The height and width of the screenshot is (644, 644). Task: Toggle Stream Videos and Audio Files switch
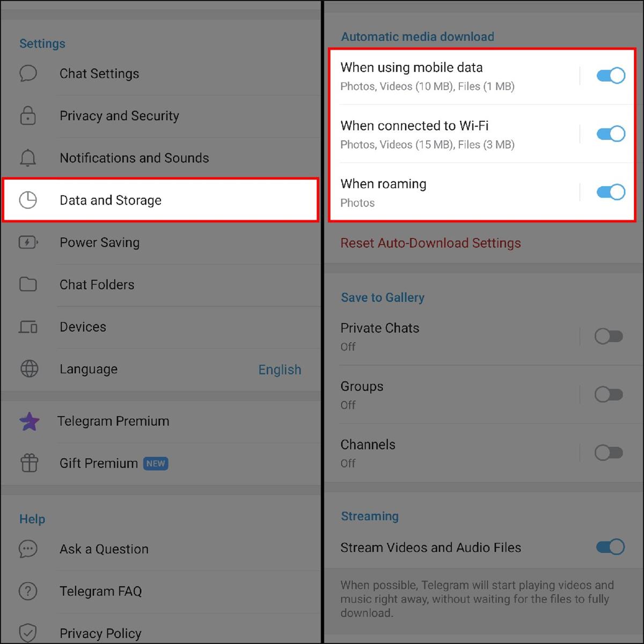coord(611,547)
